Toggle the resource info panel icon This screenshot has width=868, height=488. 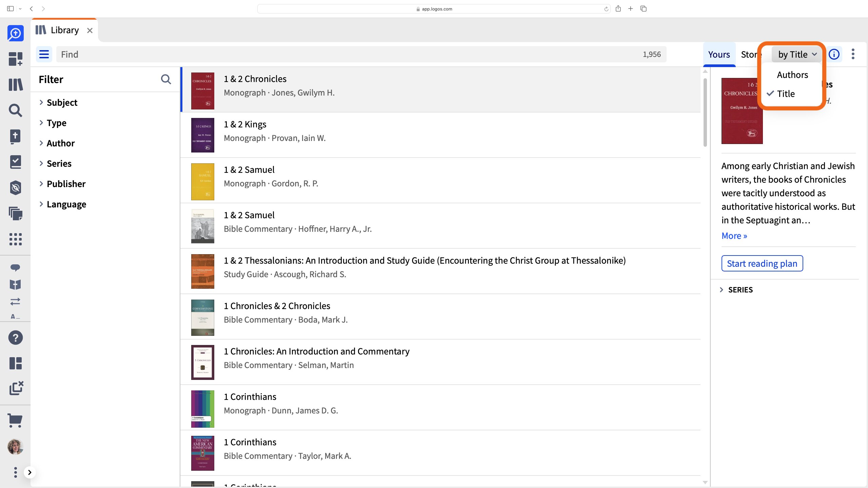pyautogui.click(x=834, y=54)
